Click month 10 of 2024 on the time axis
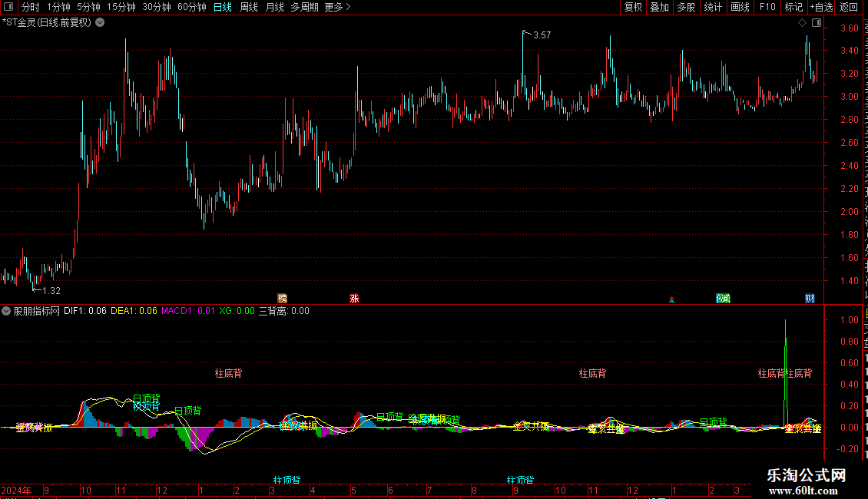 click(x=86, y=490)
